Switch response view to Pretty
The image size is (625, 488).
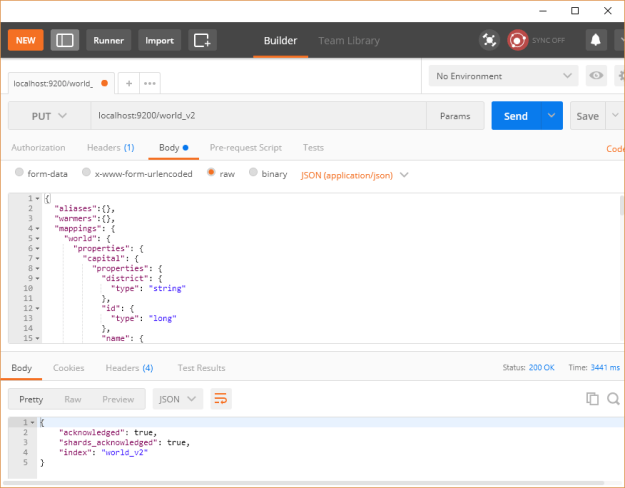(x=31, y=399)
